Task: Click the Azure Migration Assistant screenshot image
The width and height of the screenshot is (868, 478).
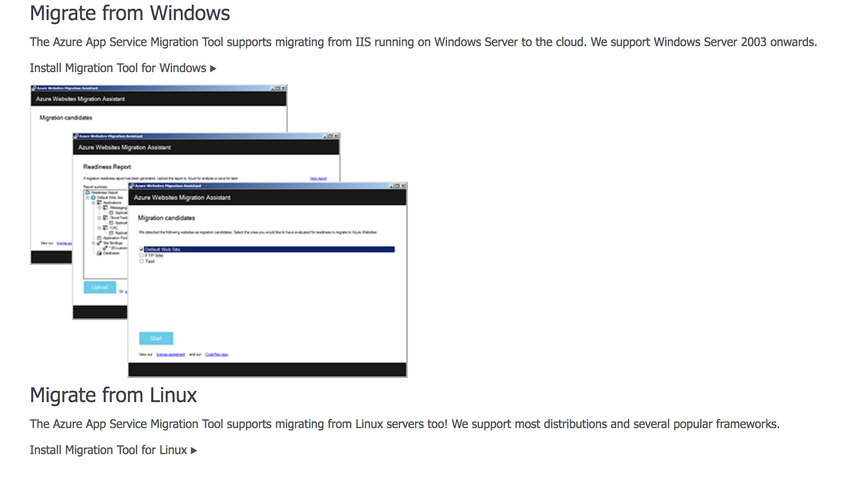Action: (219, 231)
